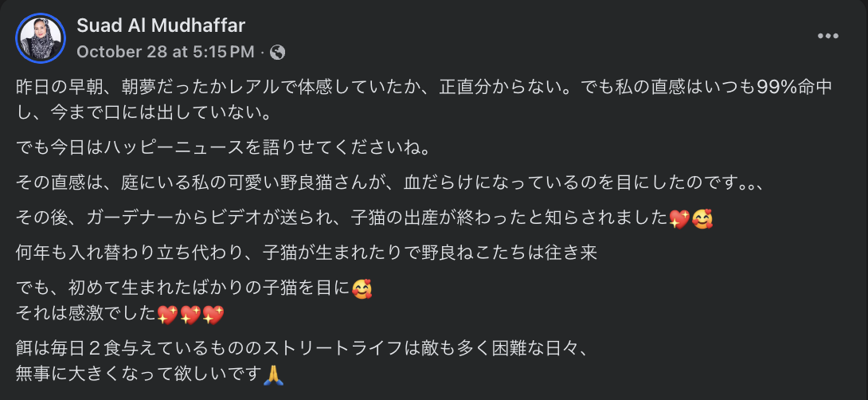Viewport: 868px width, 400px height.
Task: Click the final line 無事に大きくなって欲しいです
Action: (139, 373)
